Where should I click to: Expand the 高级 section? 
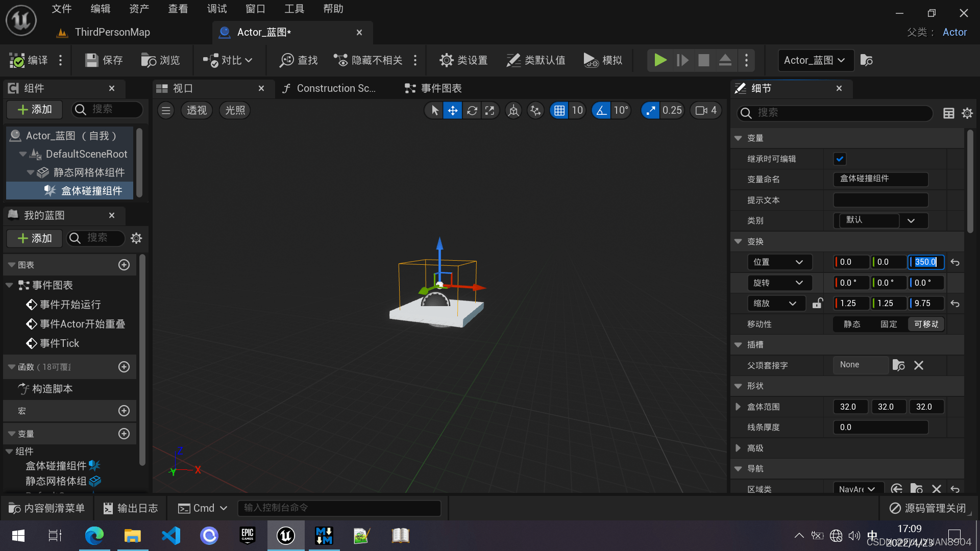[738, 448]
